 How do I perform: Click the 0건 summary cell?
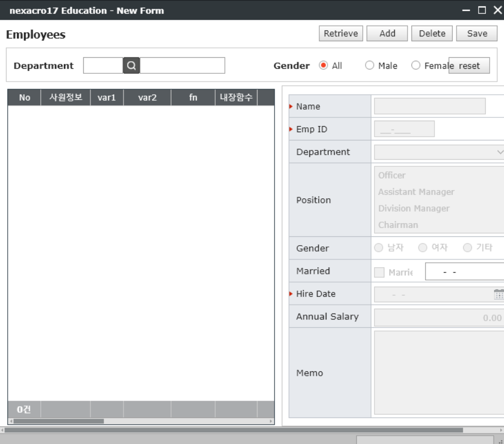click(24, 409)
